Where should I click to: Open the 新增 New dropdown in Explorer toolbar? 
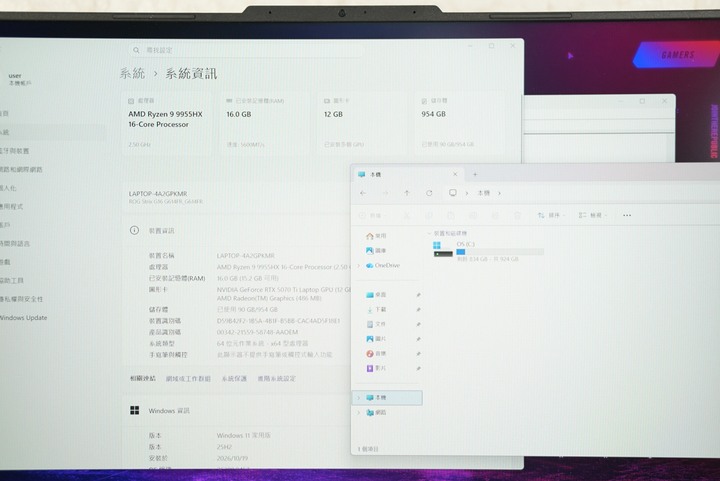tap(372, 215)
